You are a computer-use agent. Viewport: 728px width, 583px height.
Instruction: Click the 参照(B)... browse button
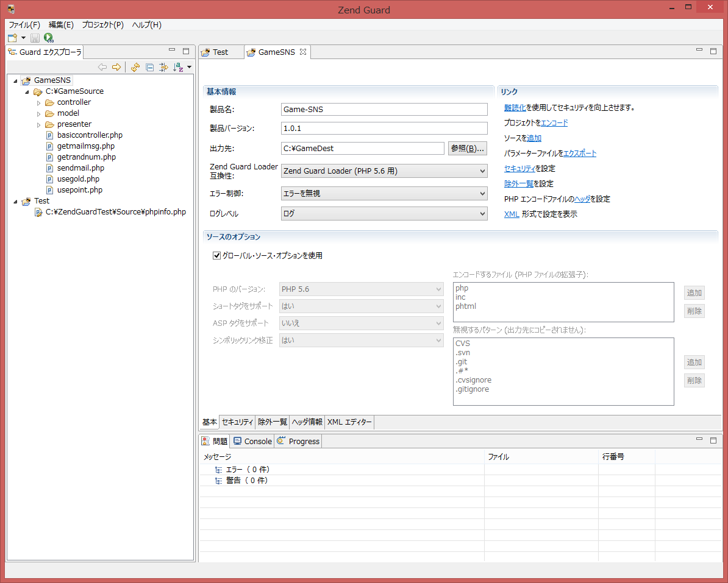point(466,148)
